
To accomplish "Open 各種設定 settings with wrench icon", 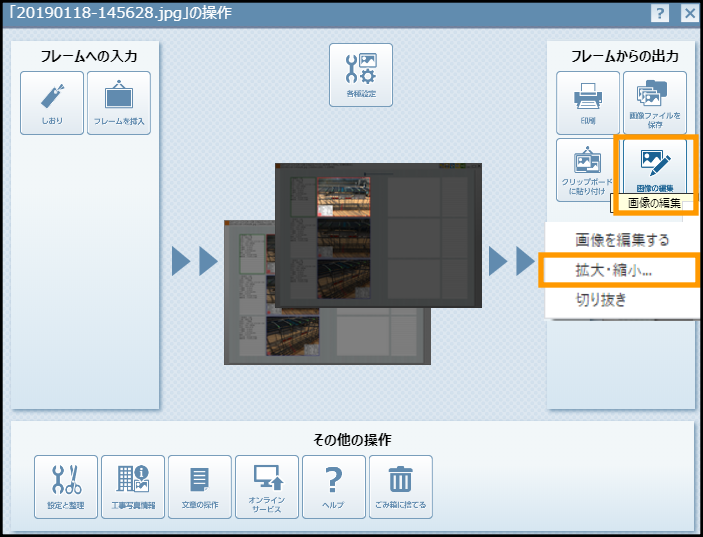I will click(x=361, y=75).
